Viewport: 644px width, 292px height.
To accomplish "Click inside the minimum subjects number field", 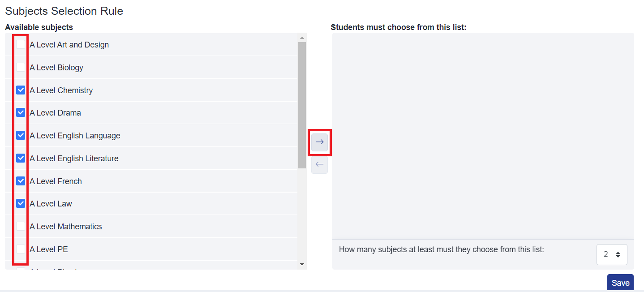I will (607, 254).
